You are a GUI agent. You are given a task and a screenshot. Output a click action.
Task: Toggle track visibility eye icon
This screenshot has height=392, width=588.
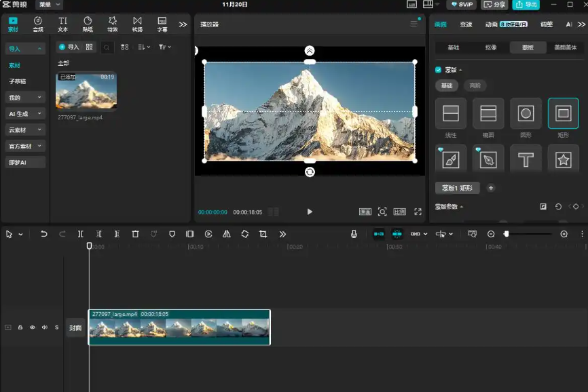coord(32,328)
